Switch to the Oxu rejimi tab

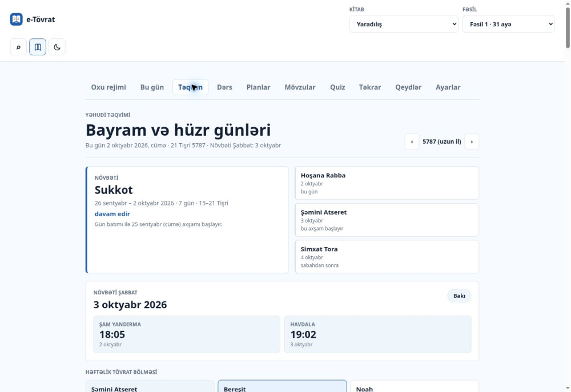[x=108, y=87]
